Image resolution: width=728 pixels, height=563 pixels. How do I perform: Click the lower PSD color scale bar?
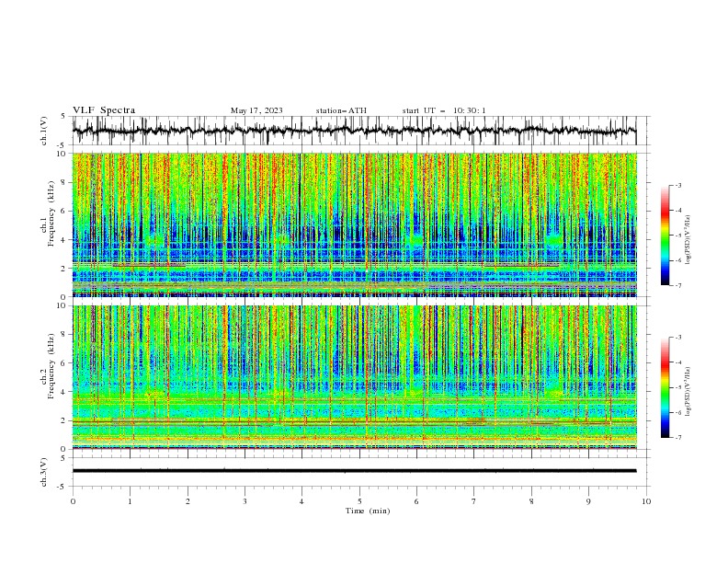click(x=665, y=387)
